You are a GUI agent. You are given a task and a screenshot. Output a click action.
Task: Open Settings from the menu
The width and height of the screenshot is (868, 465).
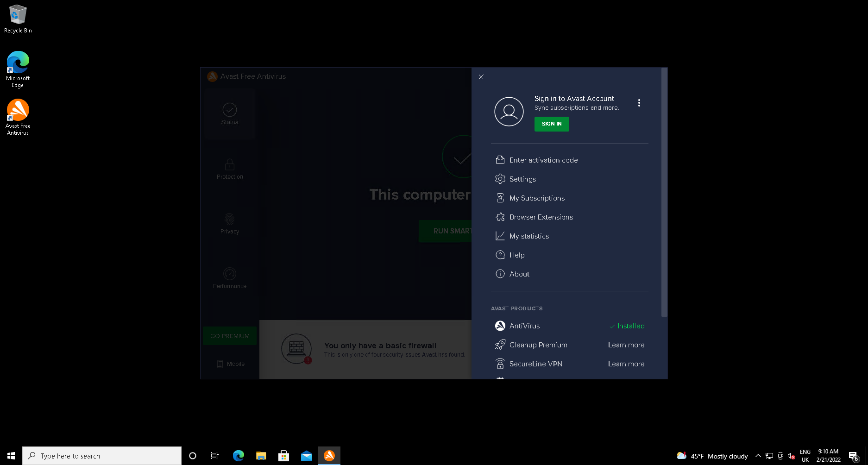(x=522, y=179)
